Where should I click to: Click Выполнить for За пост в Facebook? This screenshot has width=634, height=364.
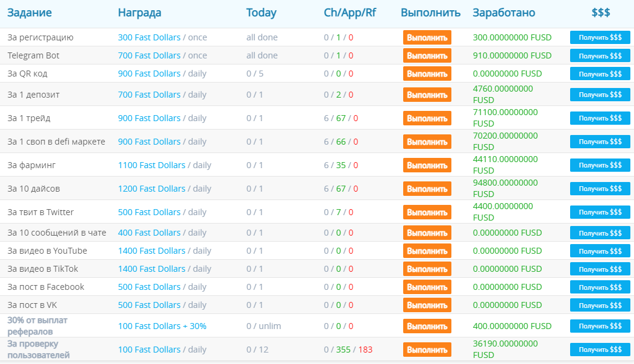[427, 287]
